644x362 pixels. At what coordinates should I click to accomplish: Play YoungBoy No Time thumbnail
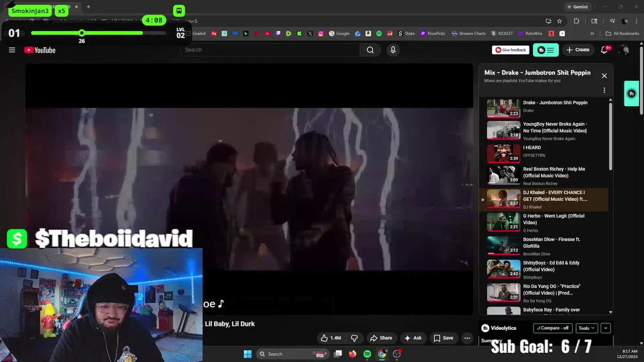tap(503, 131)
